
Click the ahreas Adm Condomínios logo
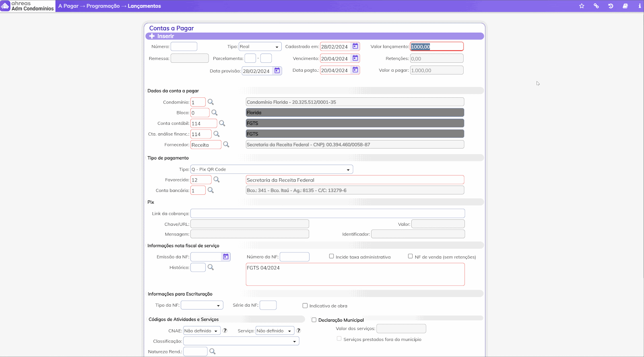pos(27,6)
